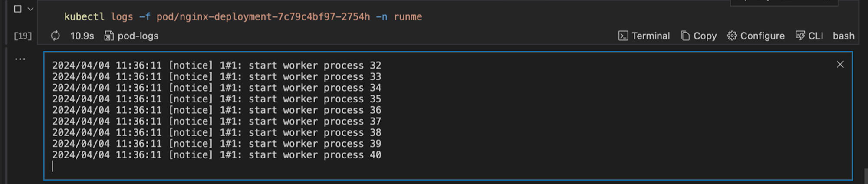This screenshot has width=868, height=184.
Task: Click the CLI lightning icon
Action: click(x=800, y=36)
